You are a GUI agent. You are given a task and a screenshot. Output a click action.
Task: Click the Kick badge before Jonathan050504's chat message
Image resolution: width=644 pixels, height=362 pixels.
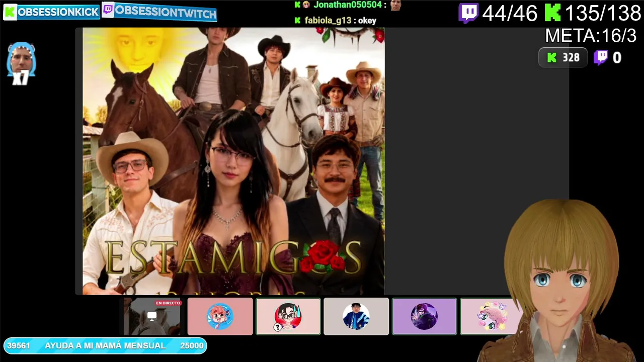pyautogui.click(x=297, y=5)
